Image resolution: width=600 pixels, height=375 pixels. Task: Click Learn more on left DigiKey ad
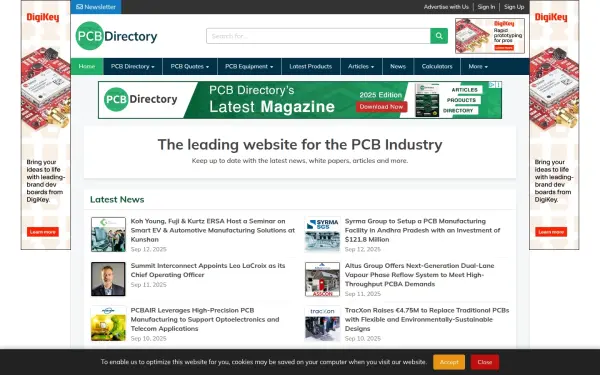(x=43, y=232)
